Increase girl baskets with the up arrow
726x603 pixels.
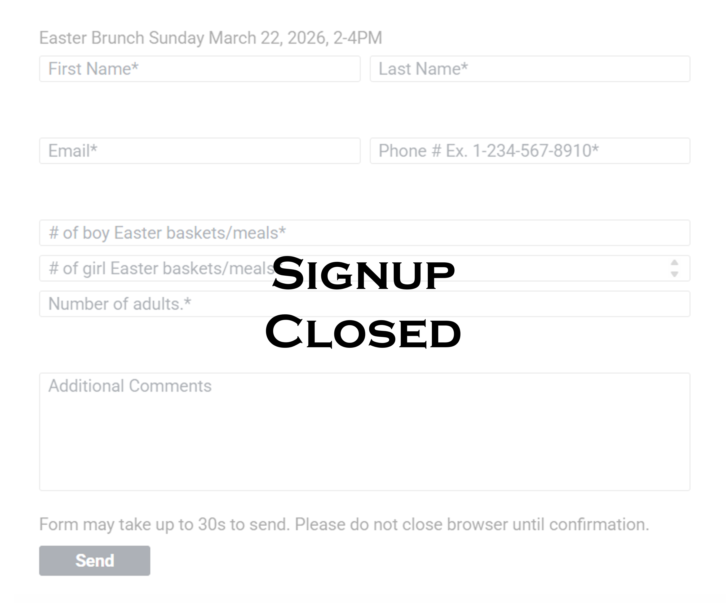tap(674, 263)
